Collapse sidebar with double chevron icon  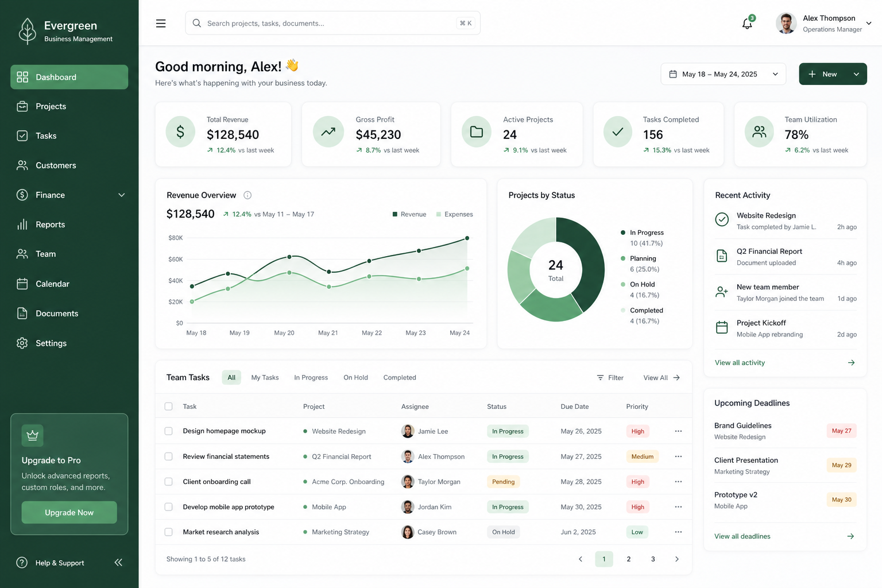coord(118,563)
